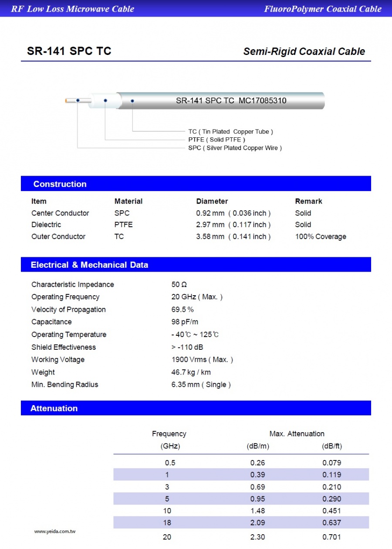Screen dimensions: 392x549
Task: Click the '20 GHz ( Max. )' value
Action: tap(197, 297)
